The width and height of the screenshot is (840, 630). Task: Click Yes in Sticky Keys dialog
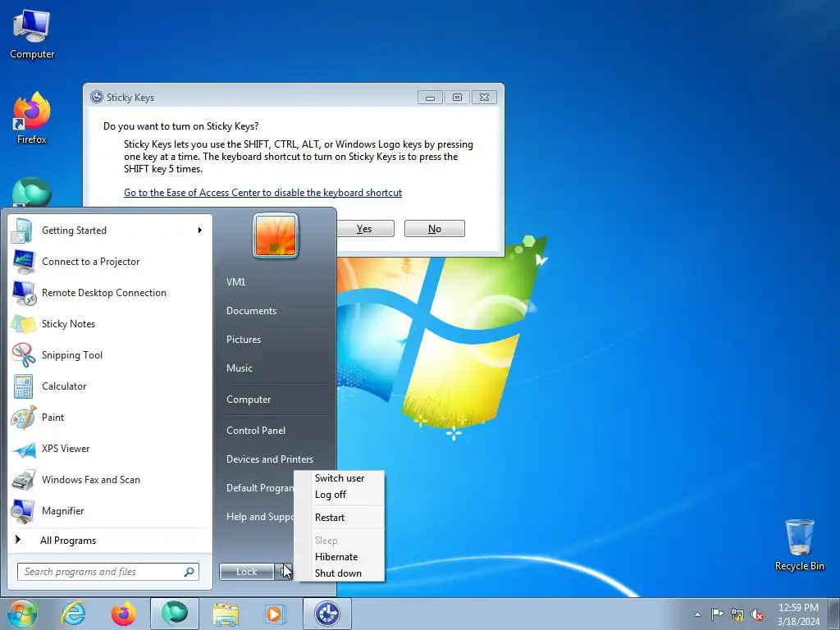pos(364,229)
